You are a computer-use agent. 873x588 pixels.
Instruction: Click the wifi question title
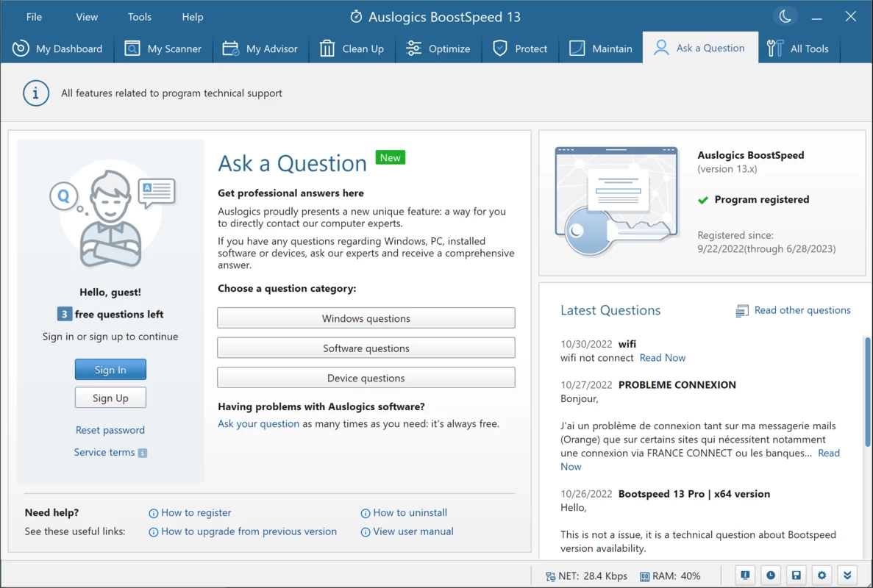627,344
